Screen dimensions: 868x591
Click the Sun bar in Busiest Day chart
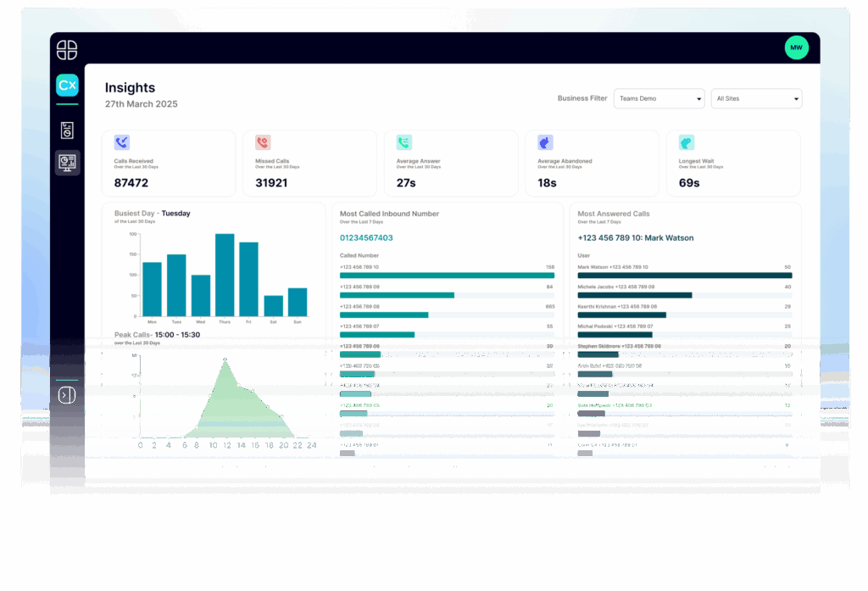[298, 302]
